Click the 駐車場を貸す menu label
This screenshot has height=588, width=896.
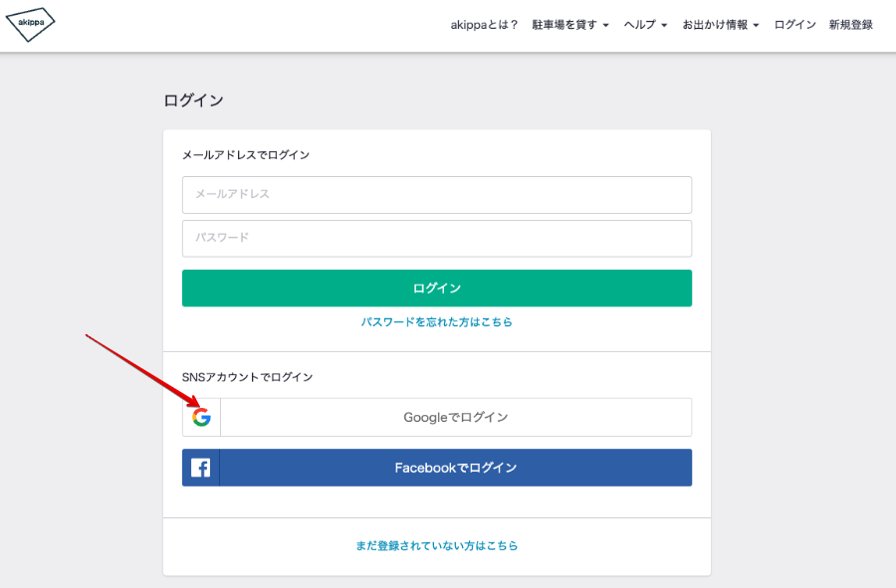click(x=564, y=25)
